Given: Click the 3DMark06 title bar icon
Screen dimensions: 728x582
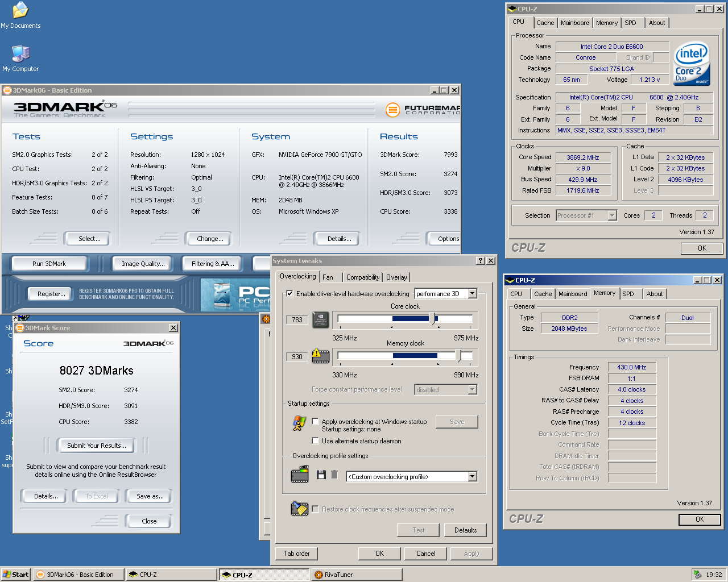Looking at the screenshot, I should coord(7,90).
